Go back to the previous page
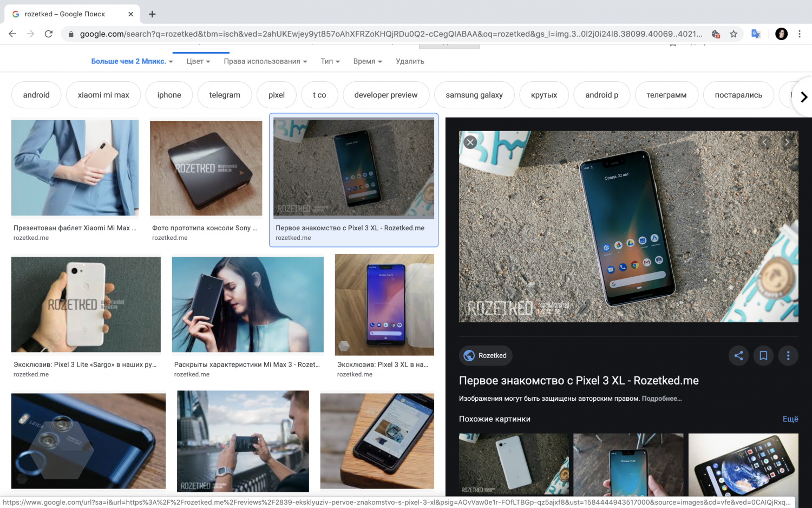Image resolution: width=812 pixels, height=508 pixels. click(12, 34)
